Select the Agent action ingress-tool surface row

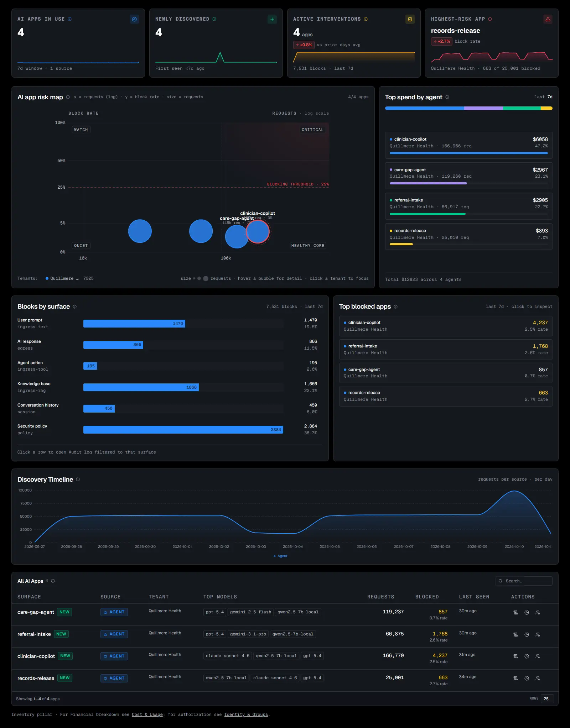[170, 366]
